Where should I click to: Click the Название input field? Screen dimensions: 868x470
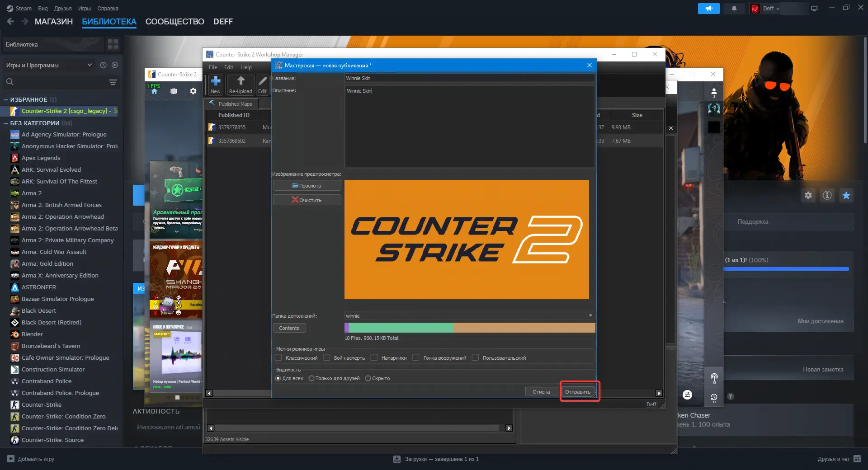pos(470,78)
